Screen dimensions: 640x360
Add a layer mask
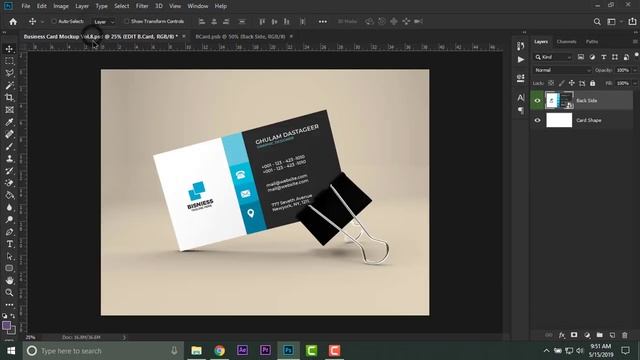point(574,335)
